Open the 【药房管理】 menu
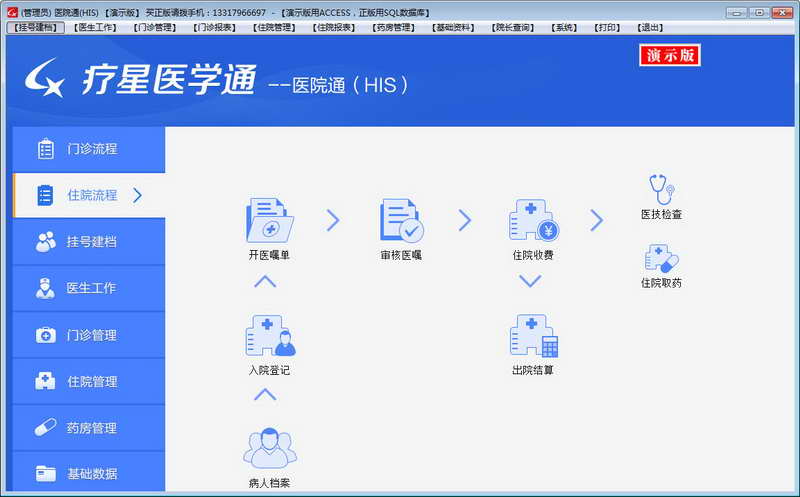The height and width of the screenshot is (497, 800). point(393,28)
